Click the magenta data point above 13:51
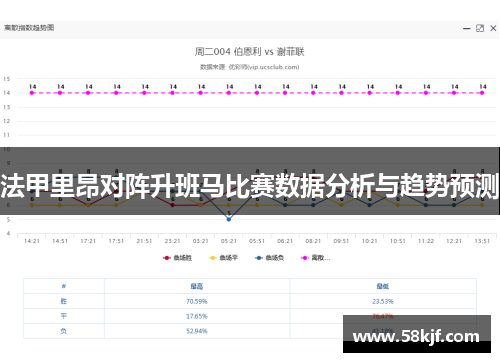 click(x=482, y=93)
